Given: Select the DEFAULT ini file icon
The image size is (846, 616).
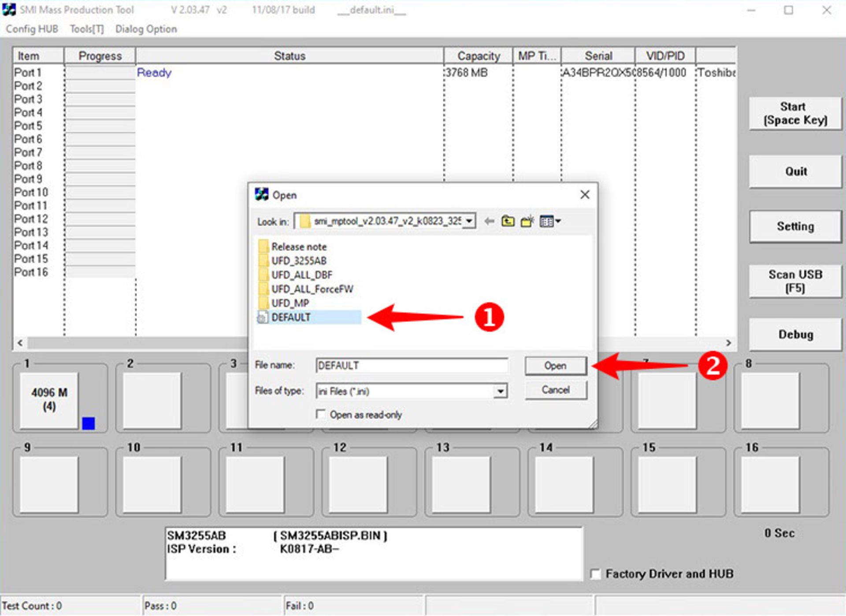Looking at the screenshot, I should click(263, 317).
